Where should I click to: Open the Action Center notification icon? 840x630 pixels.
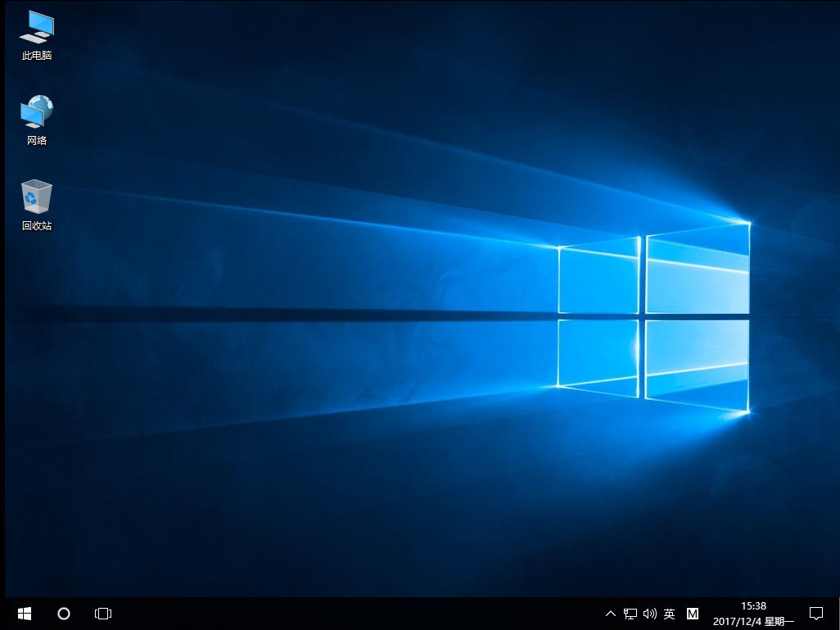pos(816,613)
